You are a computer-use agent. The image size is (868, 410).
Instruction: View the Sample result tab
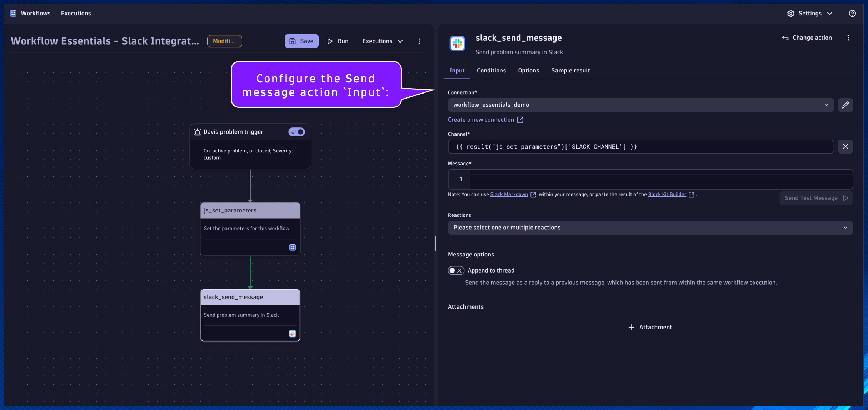click(x=570, y=70)
